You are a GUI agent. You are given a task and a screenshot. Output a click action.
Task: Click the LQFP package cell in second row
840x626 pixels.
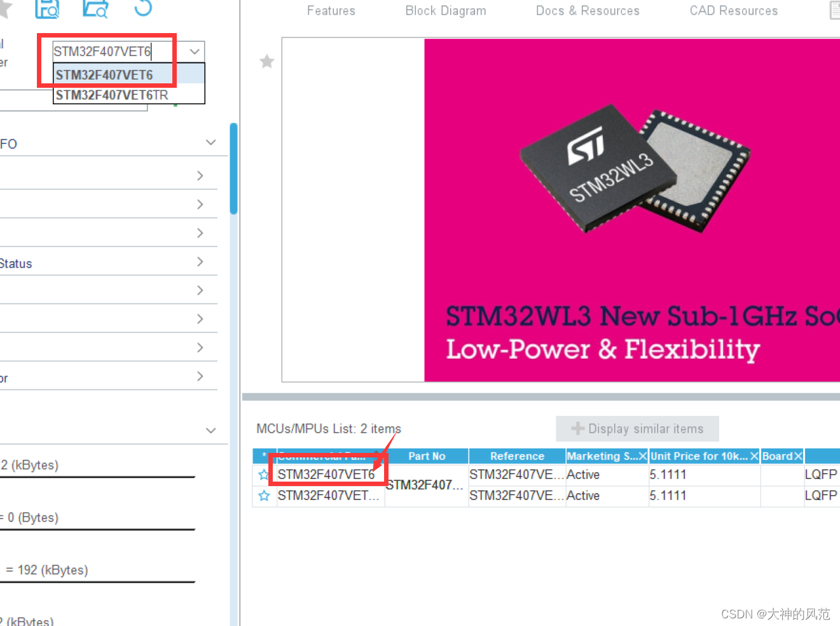coord(821,496)
